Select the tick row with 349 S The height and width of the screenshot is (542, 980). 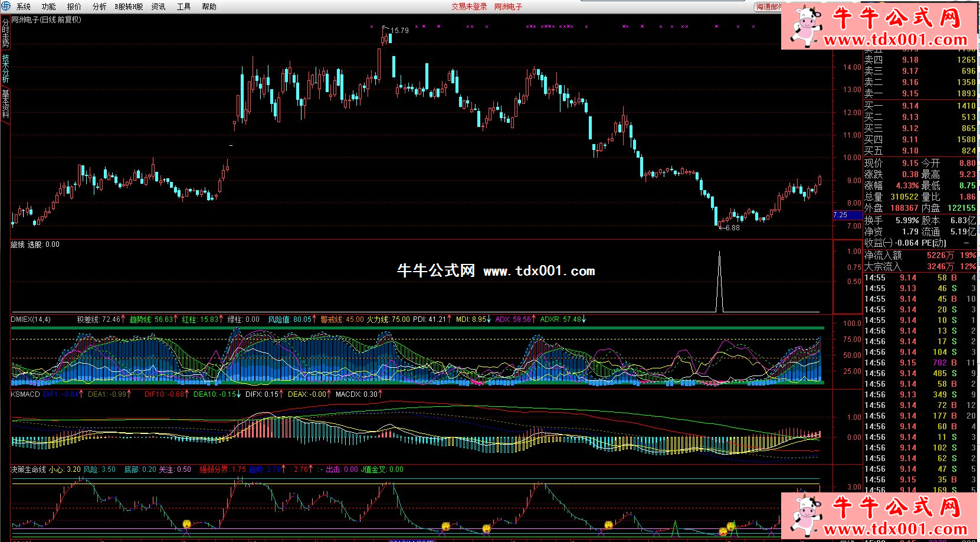pyautogui.click(x=919, y=394)
